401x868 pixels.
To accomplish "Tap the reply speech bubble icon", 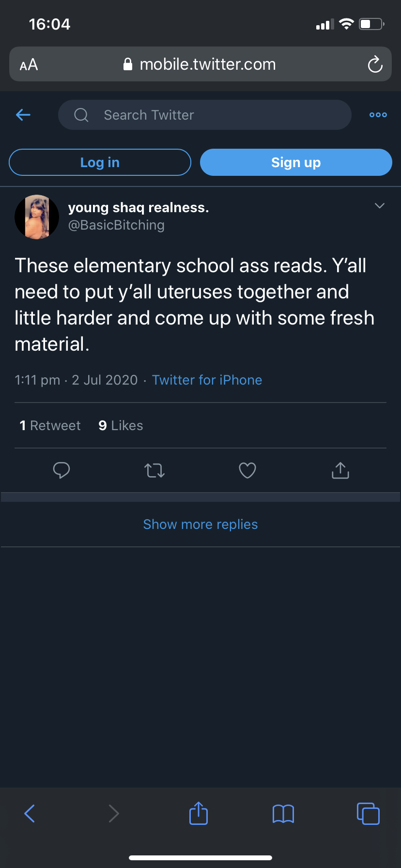I will [x=62, y=470].
